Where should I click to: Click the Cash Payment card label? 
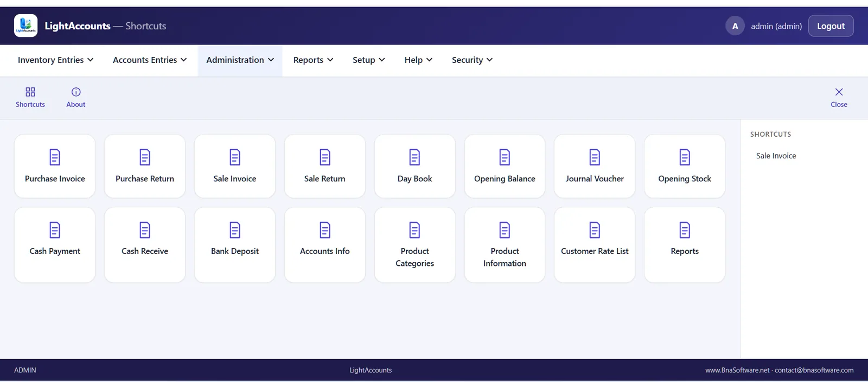point(55,251)
